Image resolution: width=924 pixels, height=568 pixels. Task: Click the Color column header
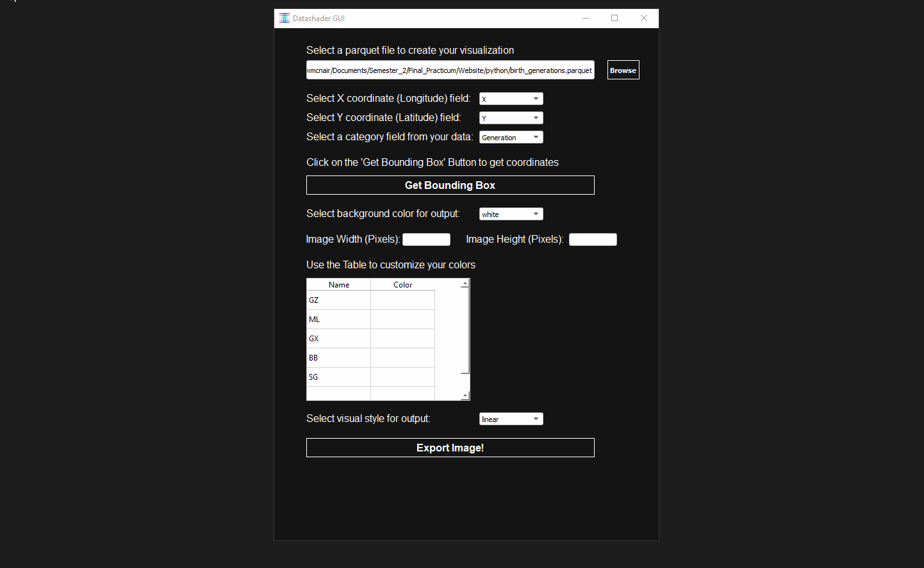402,284
